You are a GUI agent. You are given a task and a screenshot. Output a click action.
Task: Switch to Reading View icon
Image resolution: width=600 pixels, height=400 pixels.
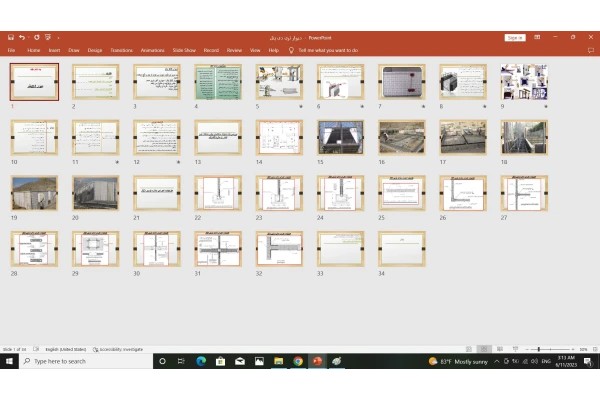click(500, 349)
